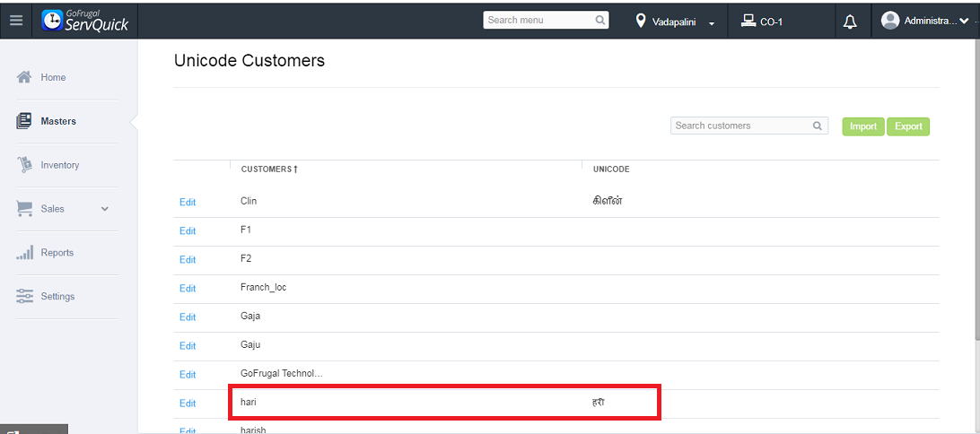Open the Vadapalini location dropdown

(x=712, y=23)
